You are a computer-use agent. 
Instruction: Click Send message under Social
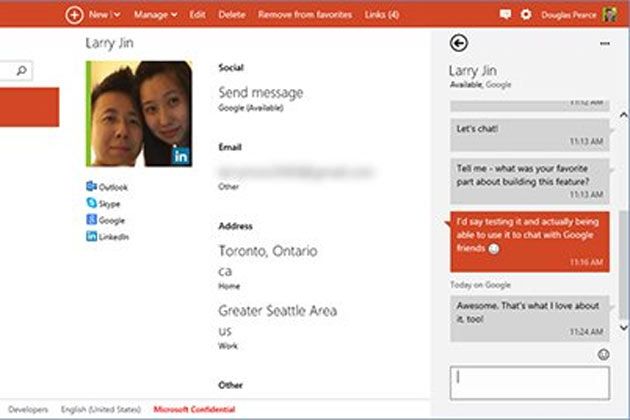coord(260,93)
